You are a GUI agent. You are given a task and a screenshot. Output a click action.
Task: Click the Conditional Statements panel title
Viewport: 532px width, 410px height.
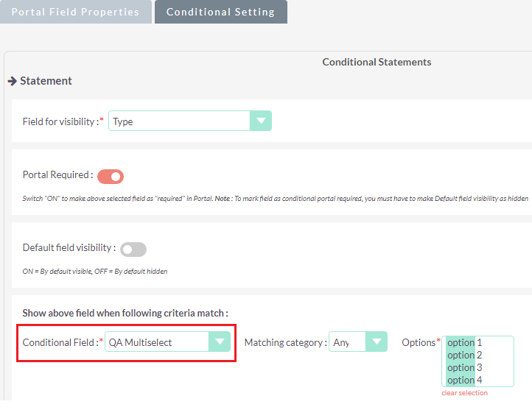pos(377,62)
